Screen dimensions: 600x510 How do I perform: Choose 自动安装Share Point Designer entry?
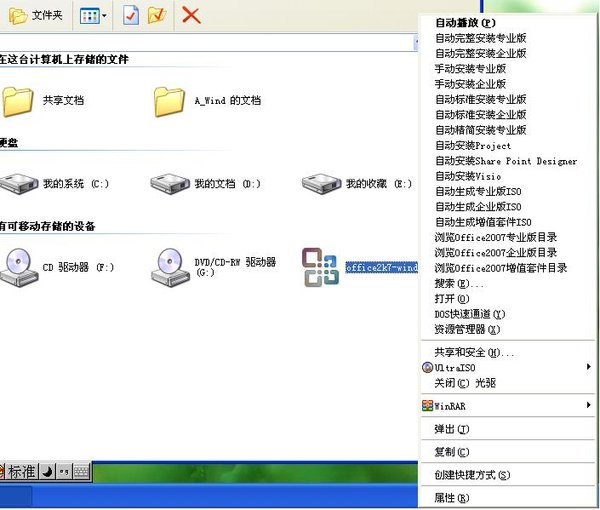(x=507, y=161)
